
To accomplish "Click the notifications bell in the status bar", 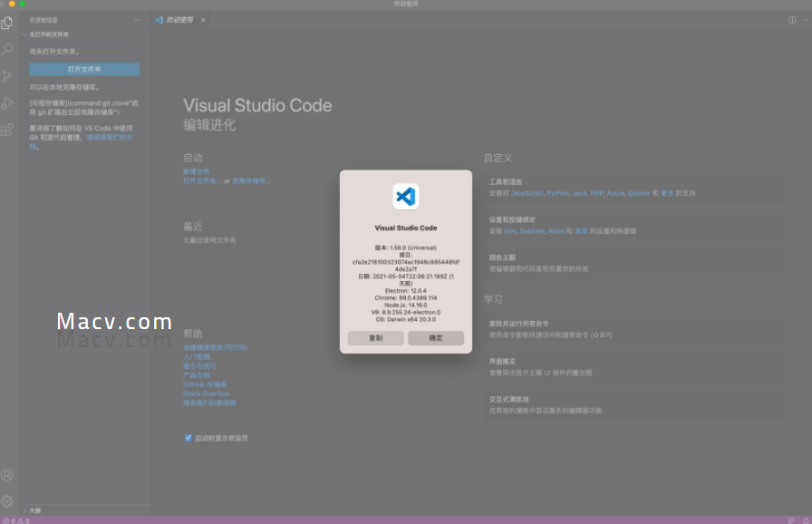I will pos(806,520).
